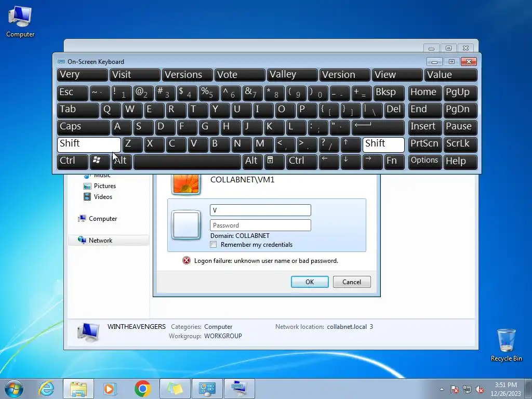The width and height of the screenshot is (532, 399).
Task: Open Windows Explorer from the taskbar
Action: pos(78,389)
